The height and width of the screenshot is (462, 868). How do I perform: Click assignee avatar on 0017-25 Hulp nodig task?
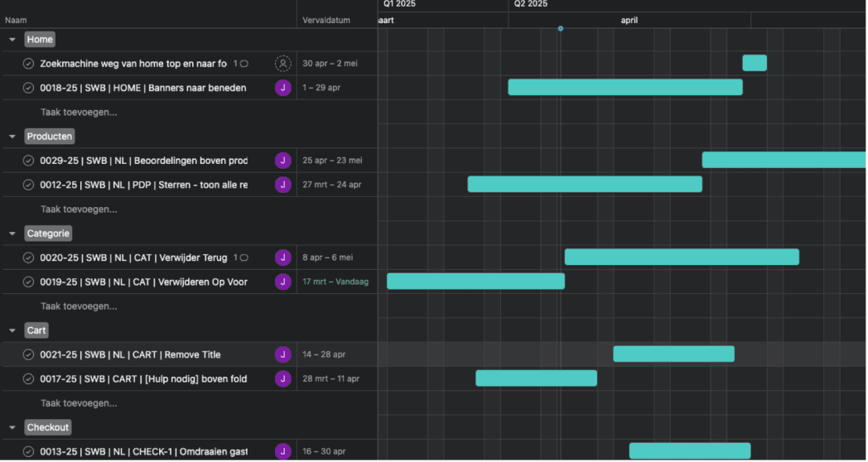tap(283, 379)
